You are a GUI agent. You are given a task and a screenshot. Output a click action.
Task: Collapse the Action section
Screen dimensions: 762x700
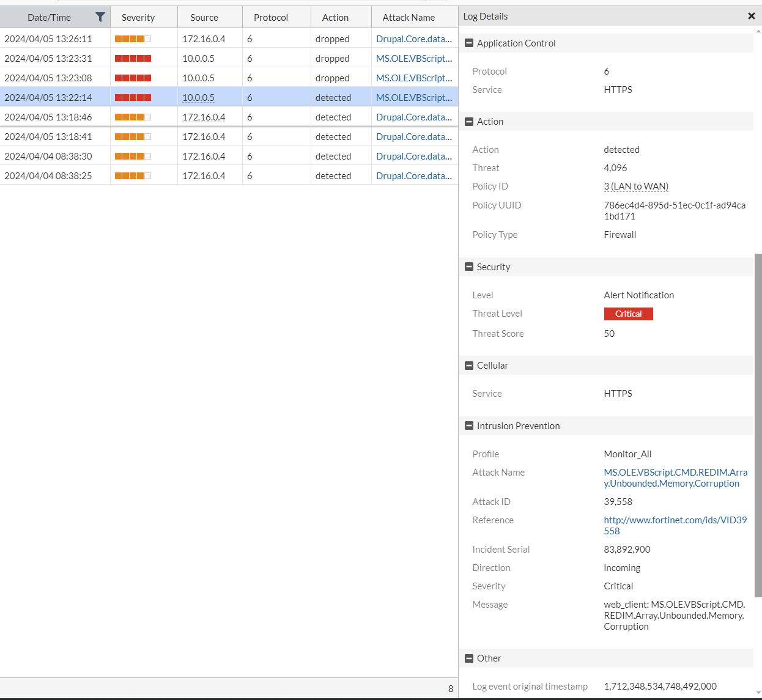(469, 122)
